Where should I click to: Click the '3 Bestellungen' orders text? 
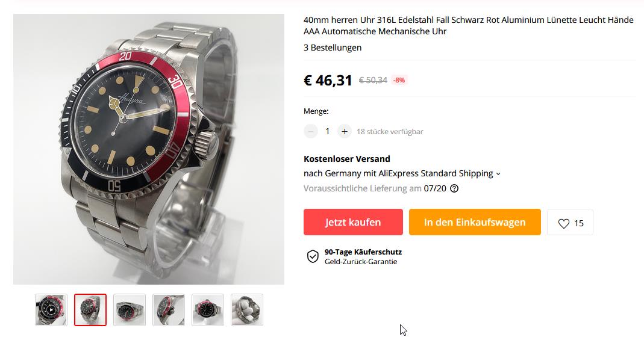pos(333,48)
